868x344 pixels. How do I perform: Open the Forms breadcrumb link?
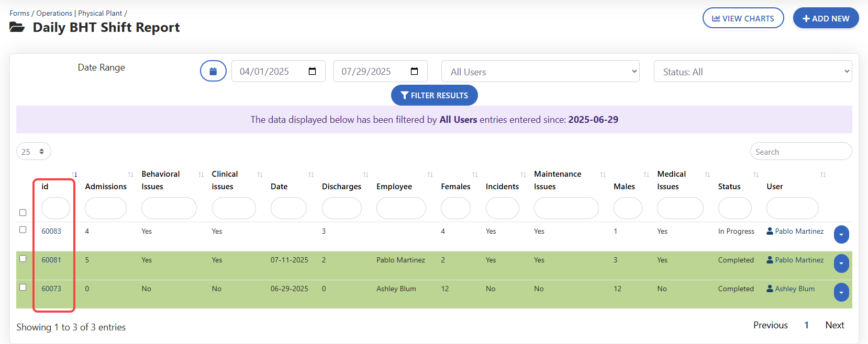[19, 13]
